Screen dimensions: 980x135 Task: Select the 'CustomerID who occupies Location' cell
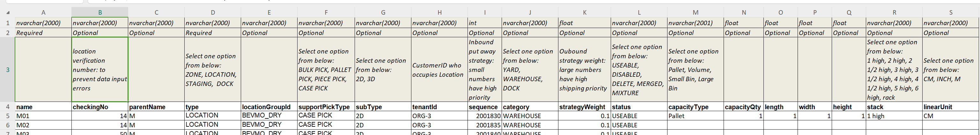439,70
